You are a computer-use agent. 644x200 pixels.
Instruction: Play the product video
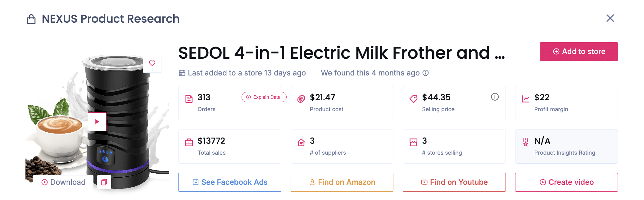click(97, 121)
